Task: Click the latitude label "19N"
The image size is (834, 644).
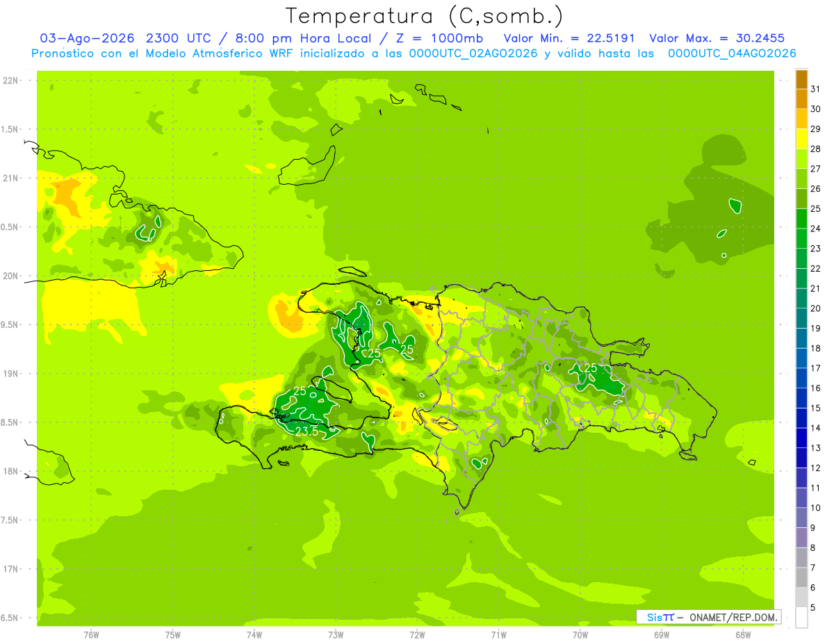Action: tap(10, 373)
